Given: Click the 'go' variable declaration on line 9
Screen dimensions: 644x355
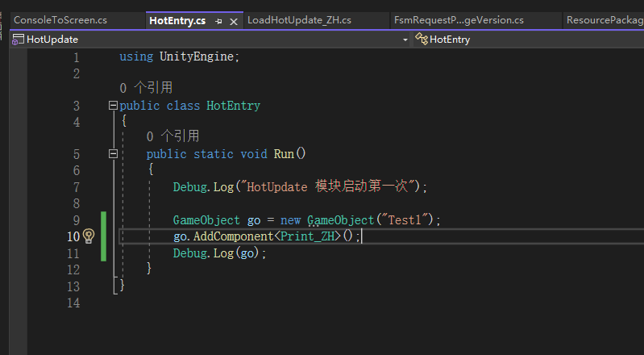Looking at the screenshot, I should pyautogui.click(x=253, y=220).
